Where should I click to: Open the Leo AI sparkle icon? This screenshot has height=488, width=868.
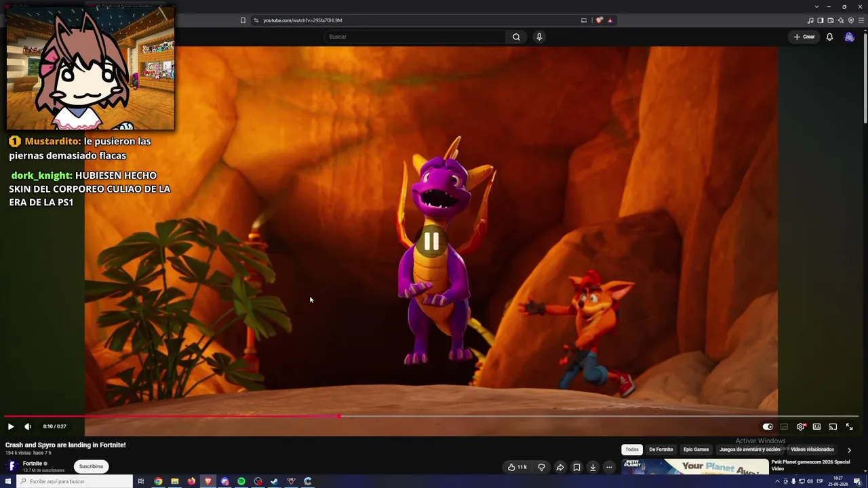(x=841, y=20)
